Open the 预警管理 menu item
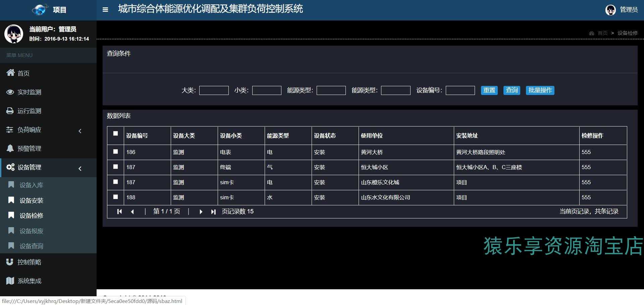 [x=48, y=148]
